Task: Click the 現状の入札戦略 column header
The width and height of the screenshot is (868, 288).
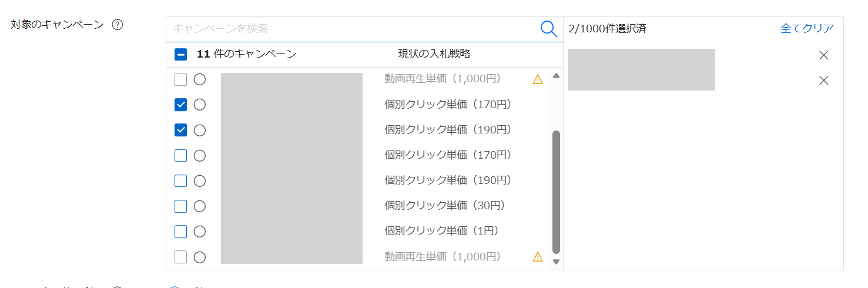Action: pyautogui.click(x=434, y=54)
